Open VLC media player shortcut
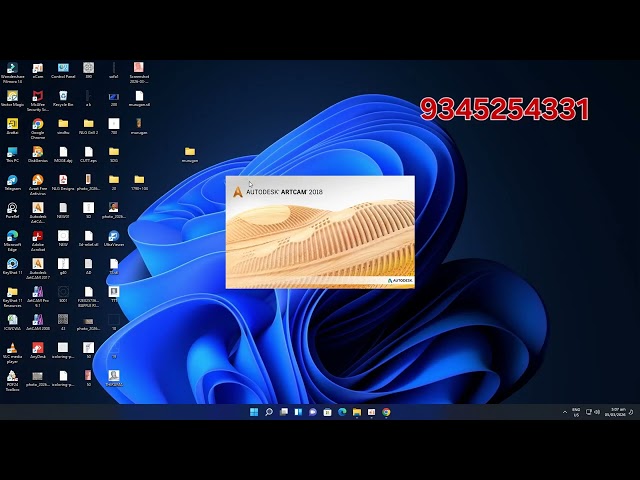 tap(12, 353)
